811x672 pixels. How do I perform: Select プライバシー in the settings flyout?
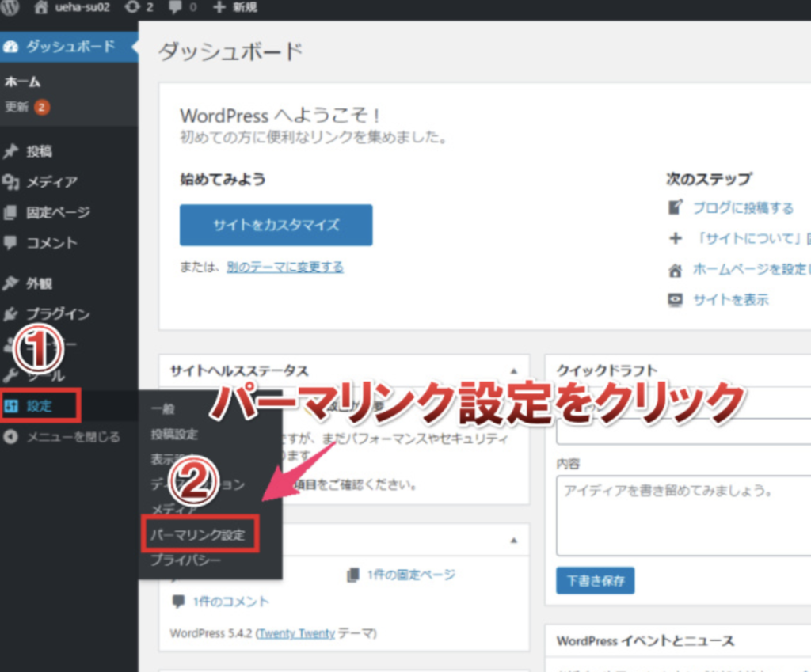pos(185,560)
